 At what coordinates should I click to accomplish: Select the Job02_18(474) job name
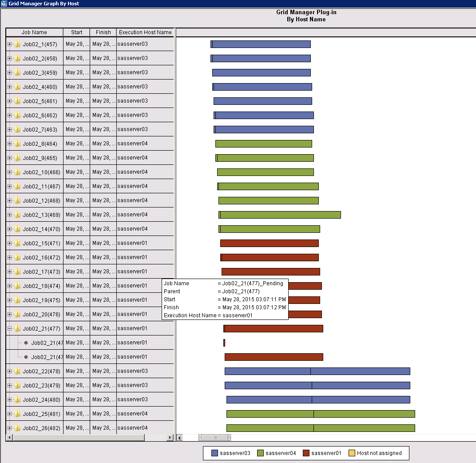tap(42, 286)
